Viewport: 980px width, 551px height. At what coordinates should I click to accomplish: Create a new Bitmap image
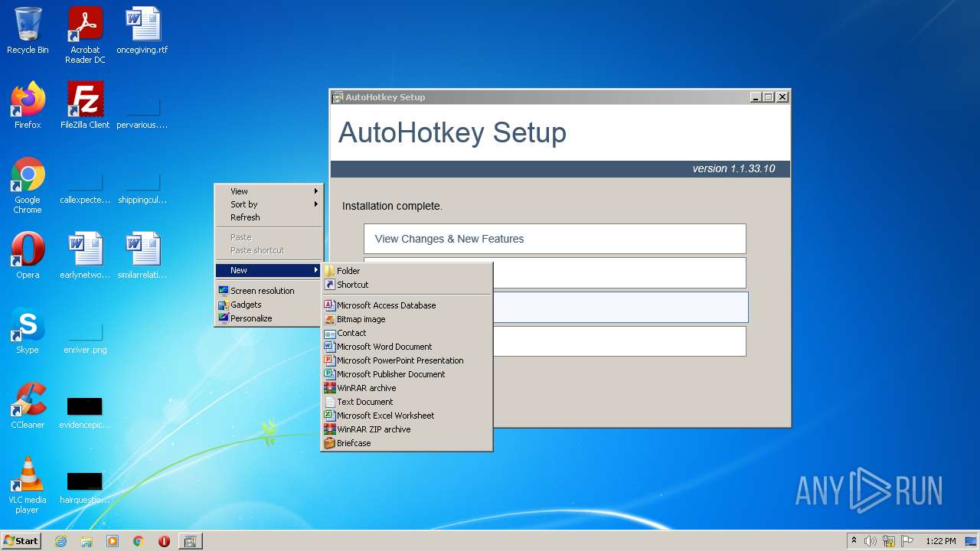tap(407, 319)
